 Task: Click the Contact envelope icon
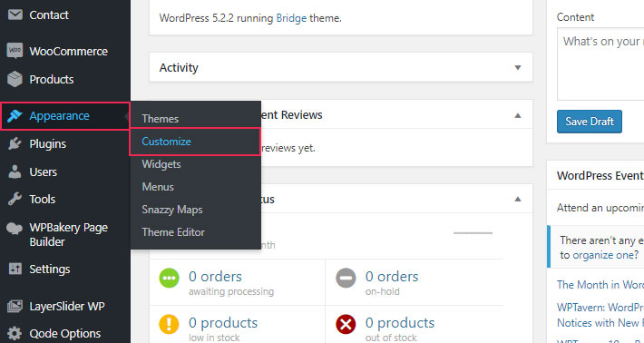tap(15, 15)
